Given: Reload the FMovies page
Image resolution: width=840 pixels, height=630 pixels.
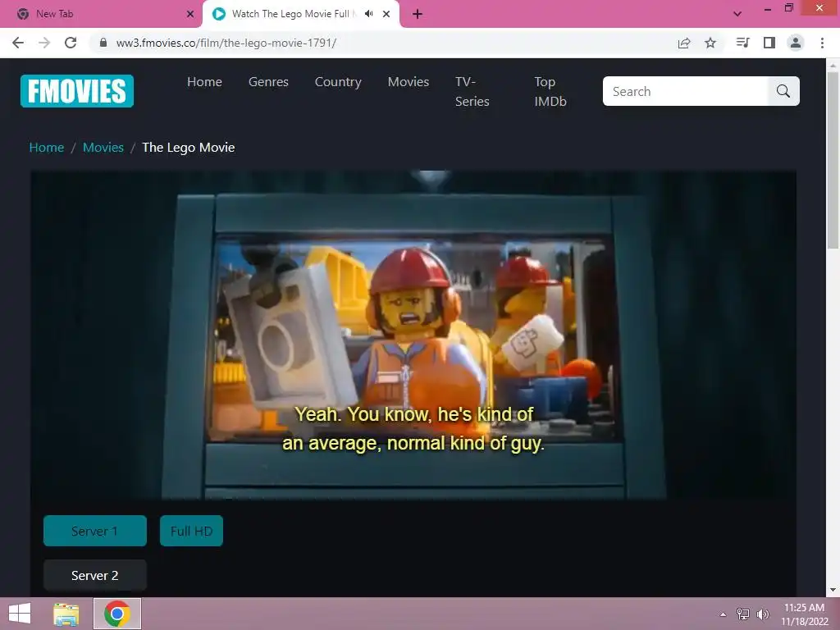Looking at the screenshot, I should [x=71, y=43].
